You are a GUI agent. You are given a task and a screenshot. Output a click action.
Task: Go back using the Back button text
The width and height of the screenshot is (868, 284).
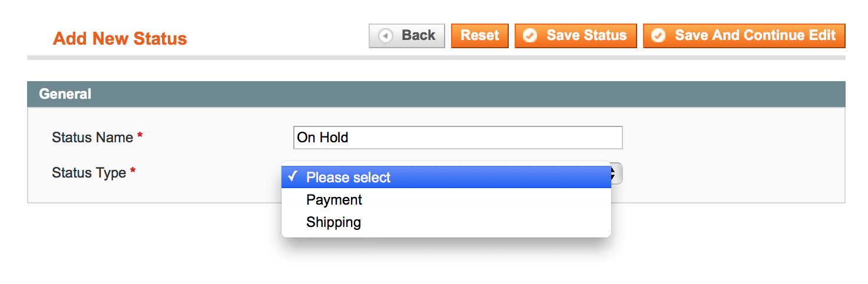pyautogui.click(x=418, y=35)
